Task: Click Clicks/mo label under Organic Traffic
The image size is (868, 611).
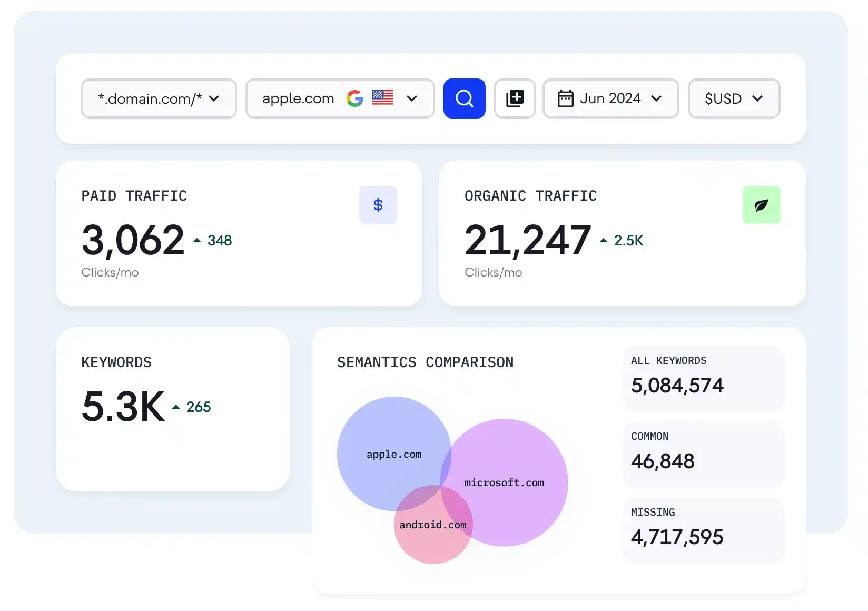Action: pos(494,272)
